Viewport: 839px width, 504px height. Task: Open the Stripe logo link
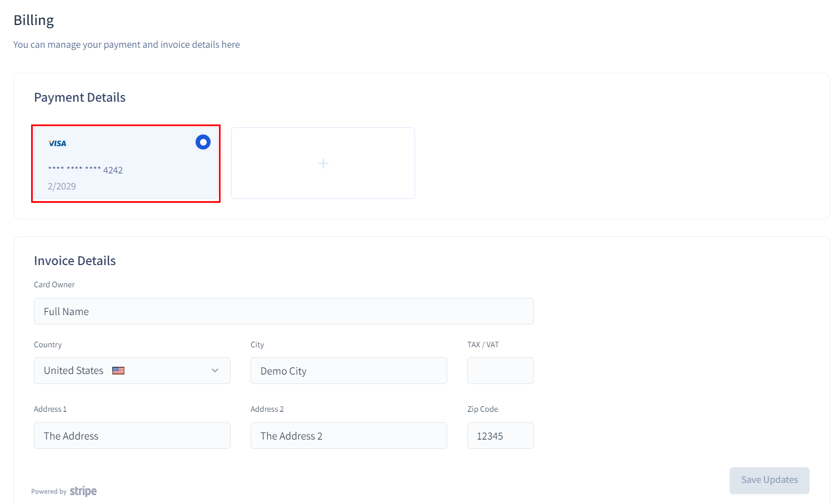tap(83, 491)
